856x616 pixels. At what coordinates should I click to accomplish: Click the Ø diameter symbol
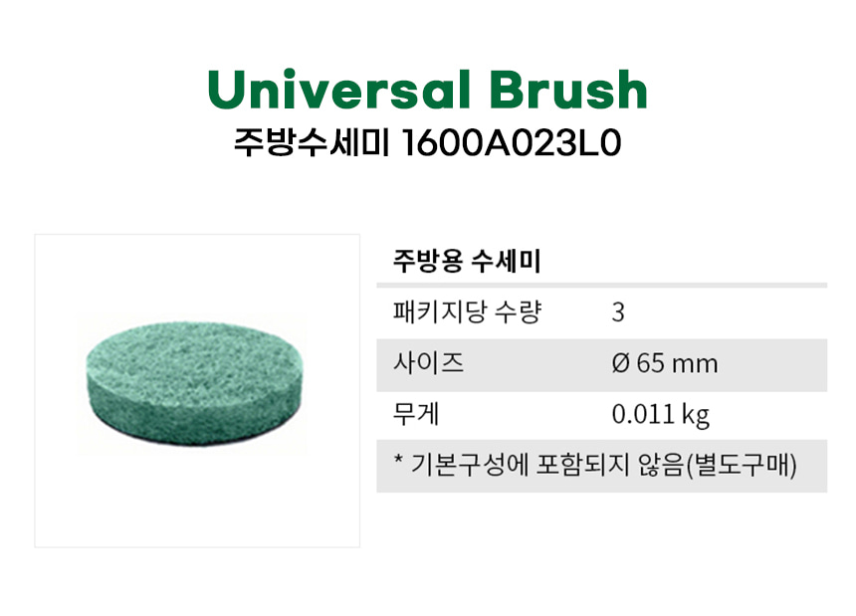620,364
